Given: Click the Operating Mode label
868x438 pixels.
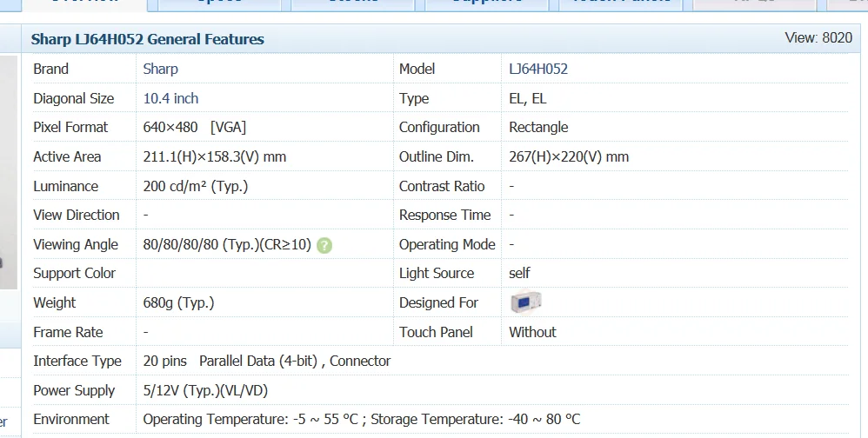Looking at the screenshot, I should tap(447, 244).
